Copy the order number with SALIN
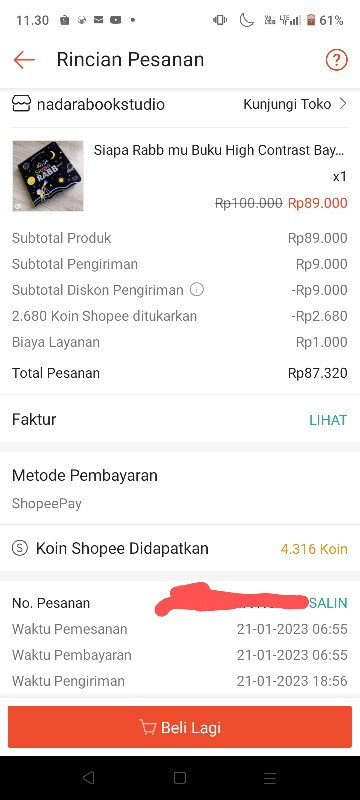360x800 pixels. (x=328, y=603)
